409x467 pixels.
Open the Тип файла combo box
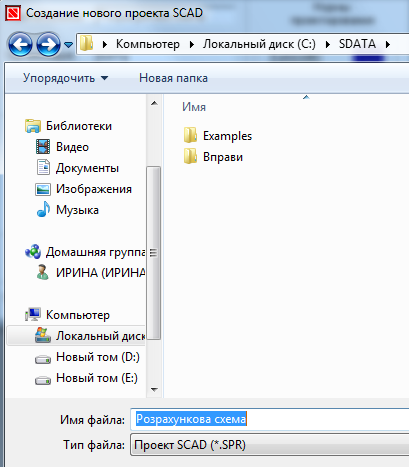pos(269,445)
